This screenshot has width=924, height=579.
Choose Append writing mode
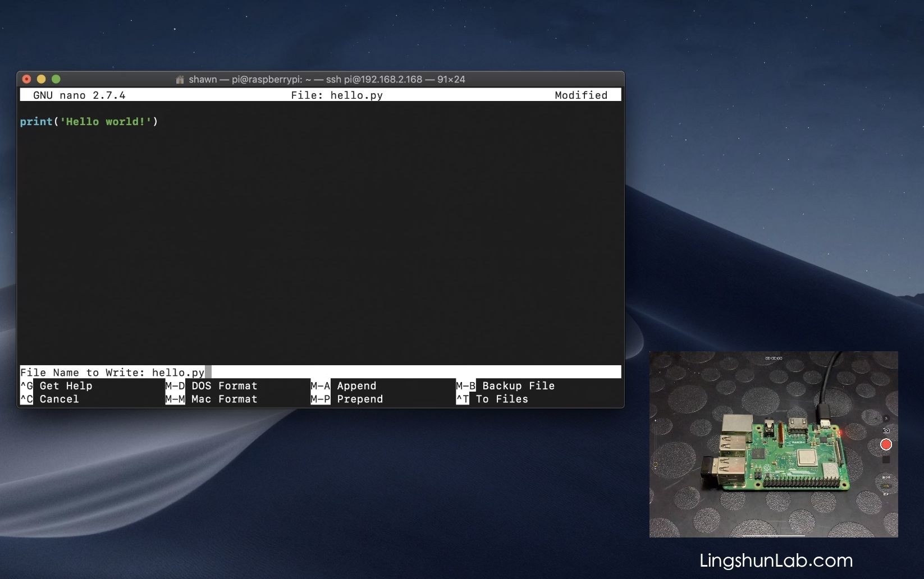tap(357, 386)
